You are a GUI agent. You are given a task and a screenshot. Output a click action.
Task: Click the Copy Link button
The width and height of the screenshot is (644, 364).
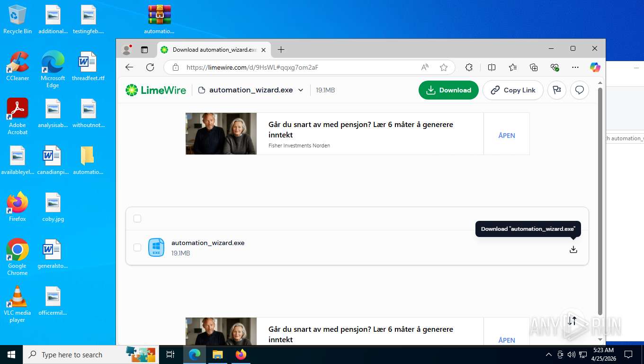pyautogui.click(x=513, y=90)
